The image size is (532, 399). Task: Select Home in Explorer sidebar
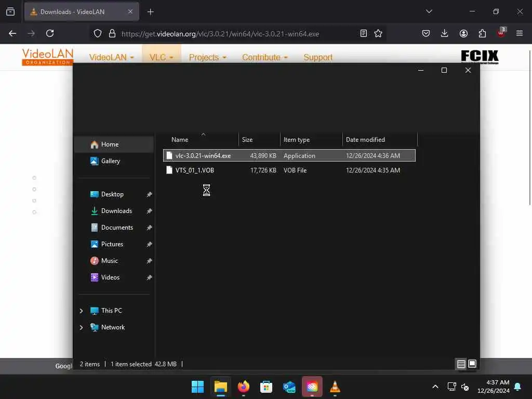tap(114, 144)
